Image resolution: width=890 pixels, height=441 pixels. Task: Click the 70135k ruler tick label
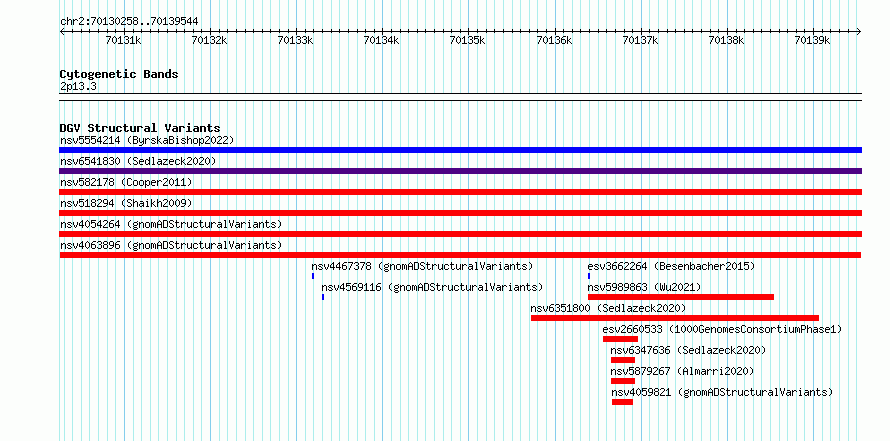click(468, 40)
